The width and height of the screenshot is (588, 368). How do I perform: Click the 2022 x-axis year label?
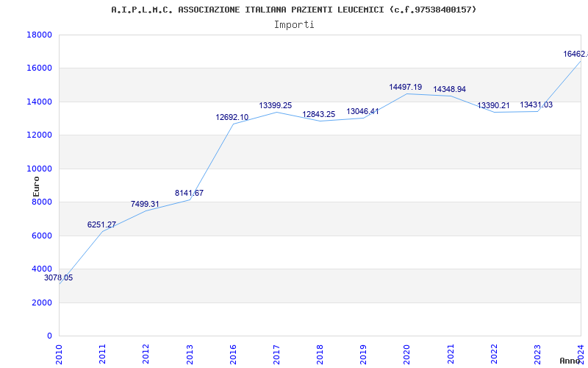click(x=494, y=355)
